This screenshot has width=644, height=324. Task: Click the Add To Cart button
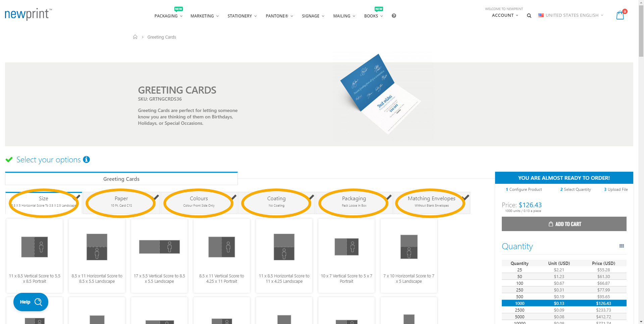(564, 224)
